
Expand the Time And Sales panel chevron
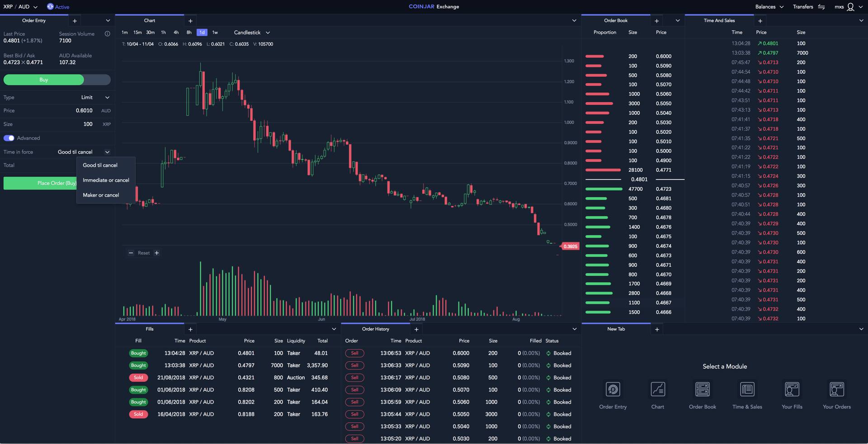pos(861,21)
